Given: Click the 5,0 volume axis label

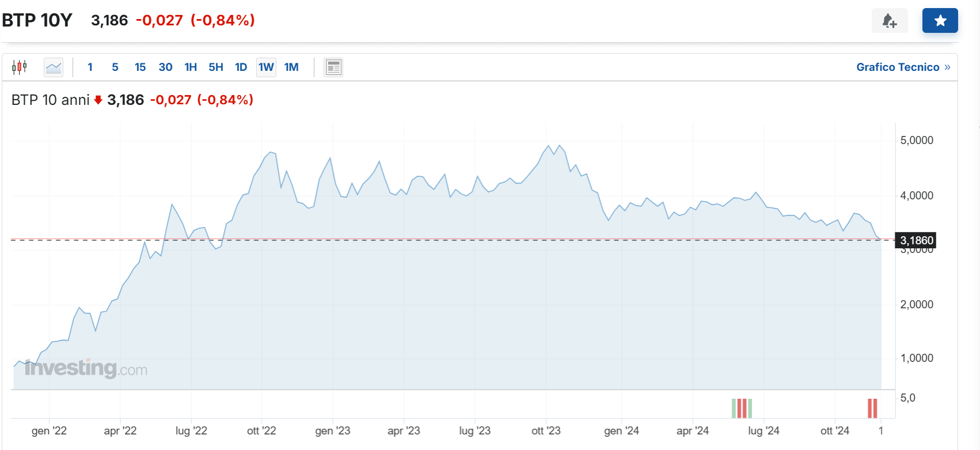Looking at the screenshot, I should [x=907, y=398].
